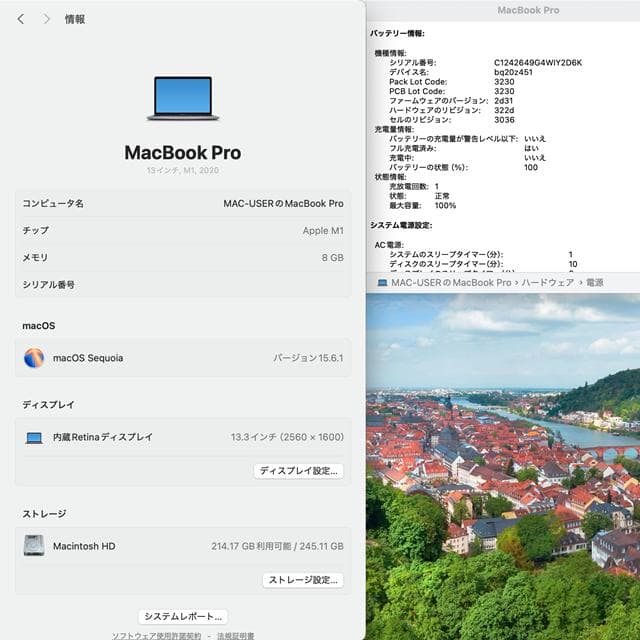Click 内蔵Retinaディスプレイ label
The height and width of the screenshot is (640, 640).
[103, 437]
